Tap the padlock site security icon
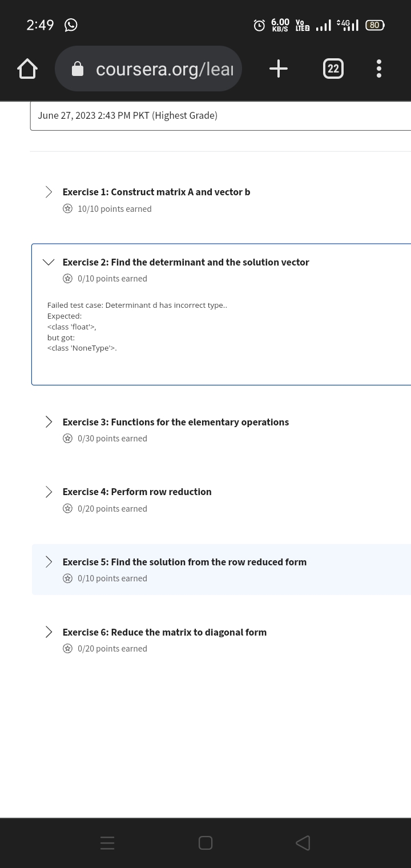Screen dimensions: 411x868 (x=78, y=70)
